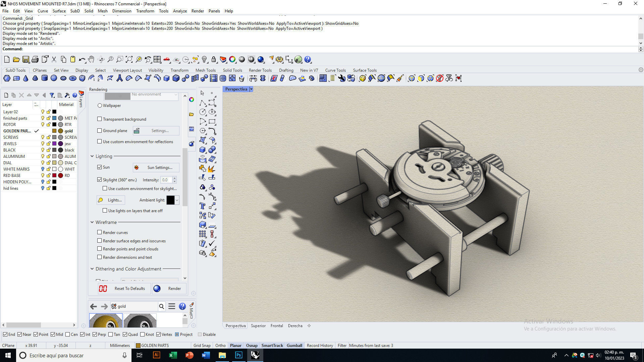Select the SubD Sphere tool

click(54, 78)
